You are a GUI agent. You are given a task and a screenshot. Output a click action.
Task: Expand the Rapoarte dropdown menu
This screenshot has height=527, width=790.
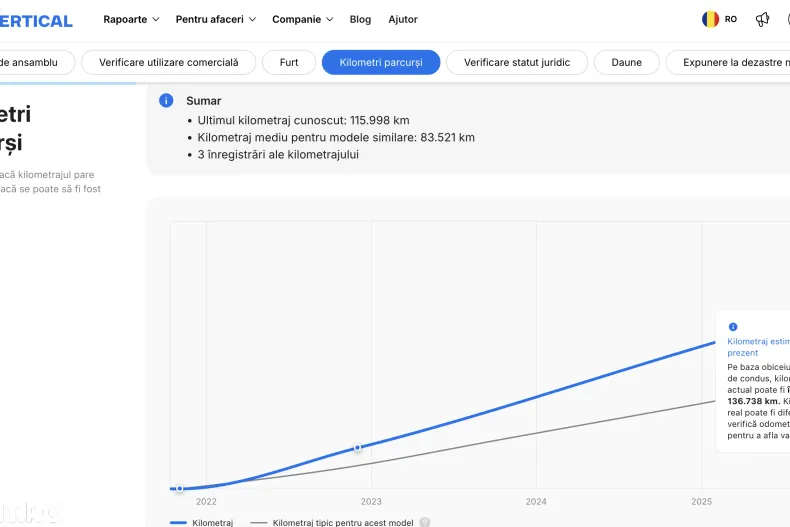pyautogui.click(x=131, y=19)
